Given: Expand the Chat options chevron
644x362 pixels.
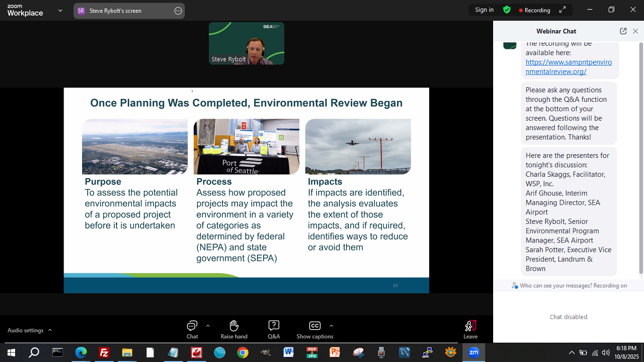Looking at the screenshot, I should point(208,326).
